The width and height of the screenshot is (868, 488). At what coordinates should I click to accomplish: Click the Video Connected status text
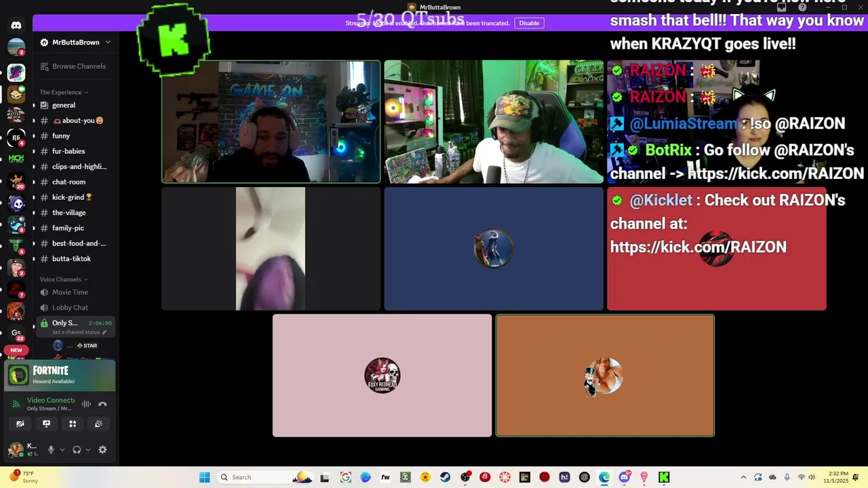[51, 401]
